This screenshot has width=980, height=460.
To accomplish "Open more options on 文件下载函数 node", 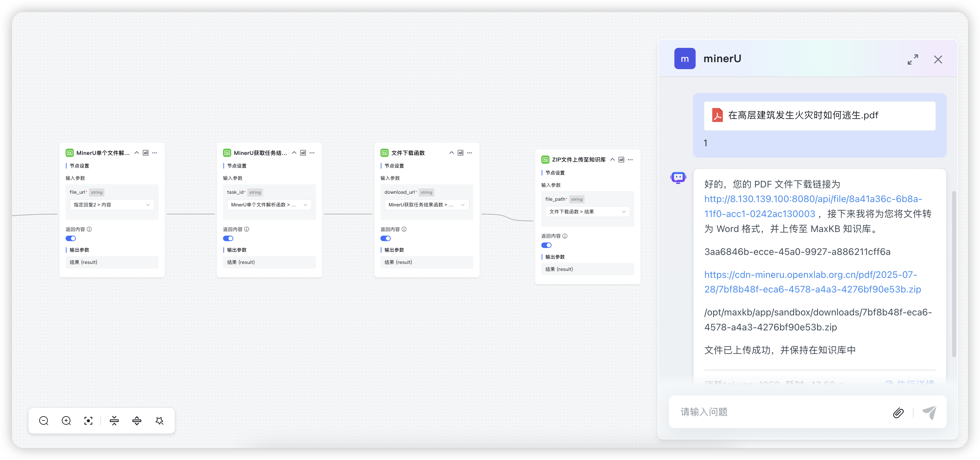I will tap(470, 153).
